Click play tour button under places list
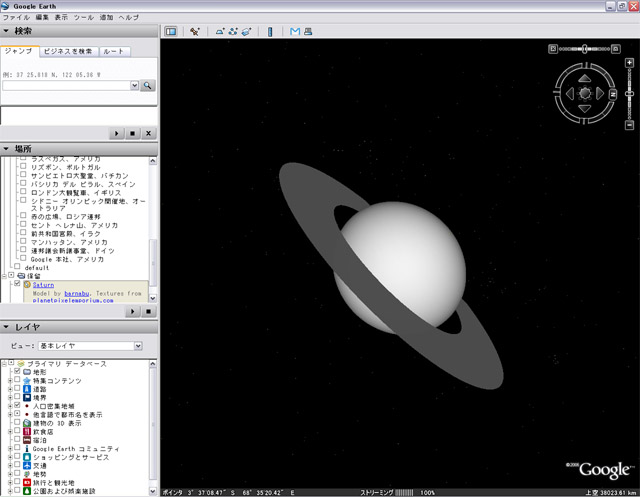640x497 pixels. click(x=133, y=311)
